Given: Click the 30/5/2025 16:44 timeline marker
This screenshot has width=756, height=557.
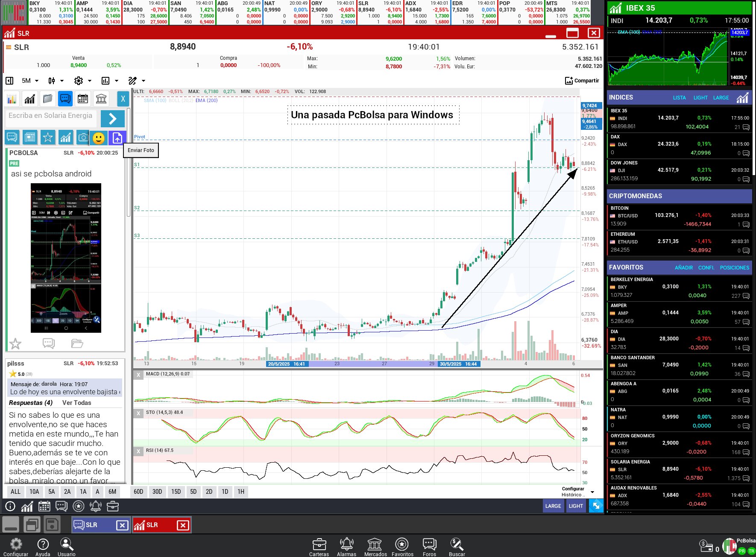Looking at the screenshot, I should tap(458, 364).
